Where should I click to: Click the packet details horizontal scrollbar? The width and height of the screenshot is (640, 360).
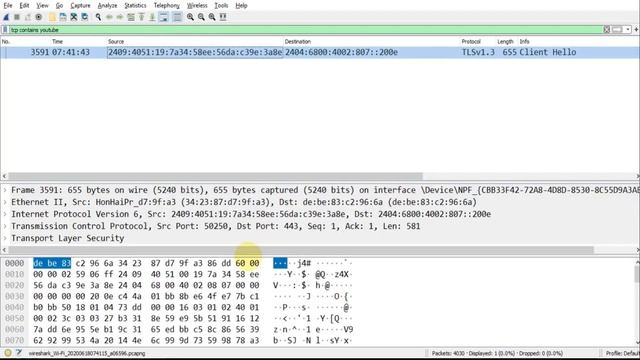click(x=301, y=249)
